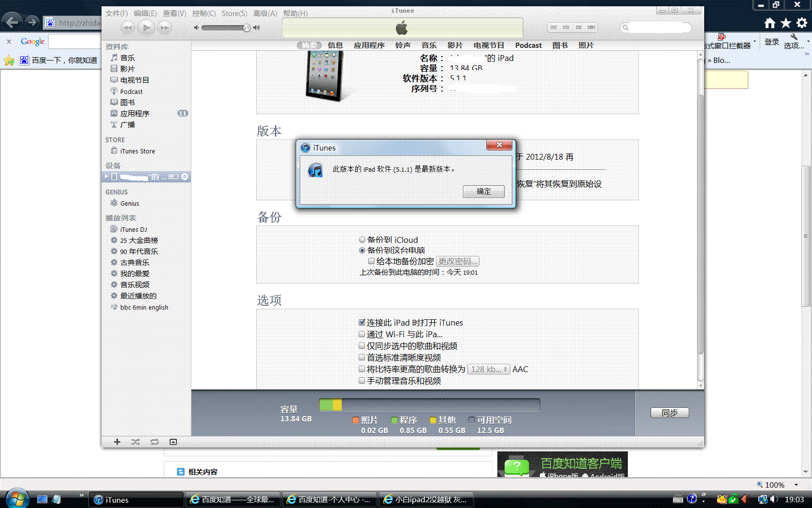Open the Store(S) menu

[x=234, y=13]
